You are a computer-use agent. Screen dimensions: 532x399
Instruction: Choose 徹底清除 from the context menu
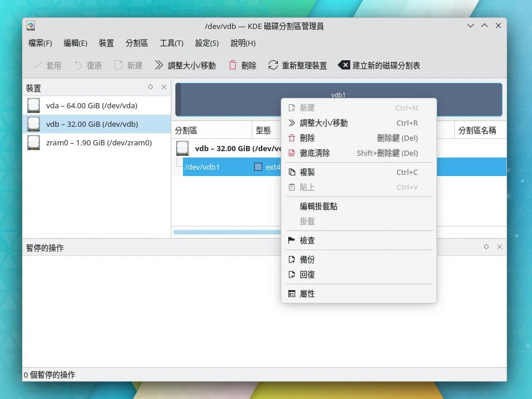[x=315, y=153]
